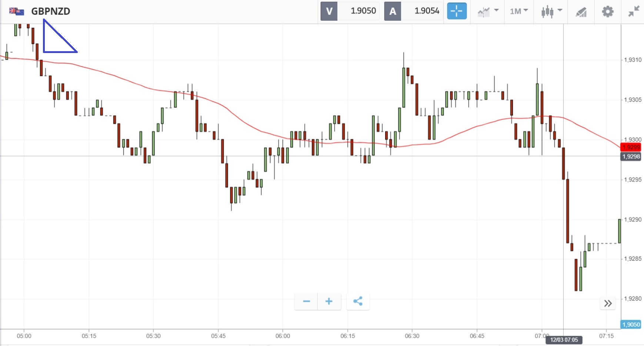Zoom out with the minus button
644x346 pixels.
click(x=306, y=301)
